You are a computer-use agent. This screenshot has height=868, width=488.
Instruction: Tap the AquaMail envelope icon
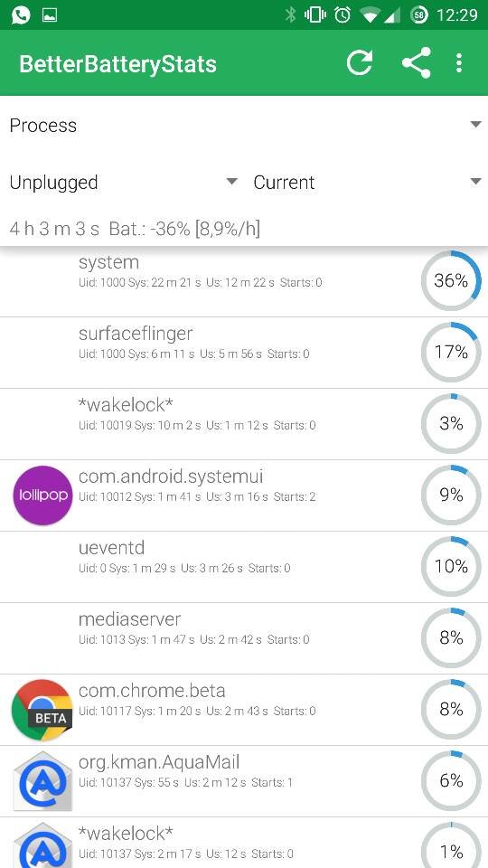pos(42,781)
